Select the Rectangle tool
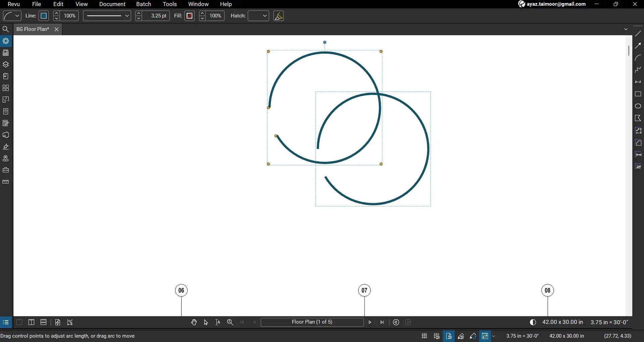Screen dimensions: 644x342 [638, 94]
